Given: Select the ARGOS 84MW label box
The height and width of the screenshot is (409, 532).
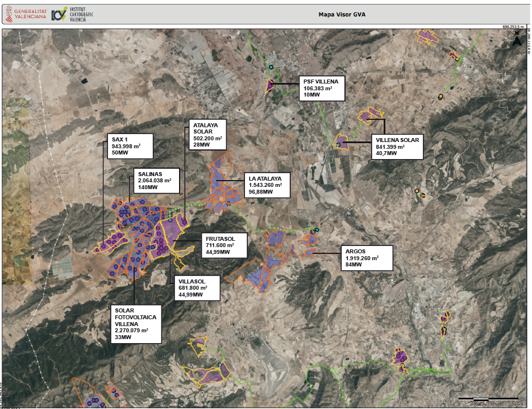Looking at the screenshot, I should (367, 258).
